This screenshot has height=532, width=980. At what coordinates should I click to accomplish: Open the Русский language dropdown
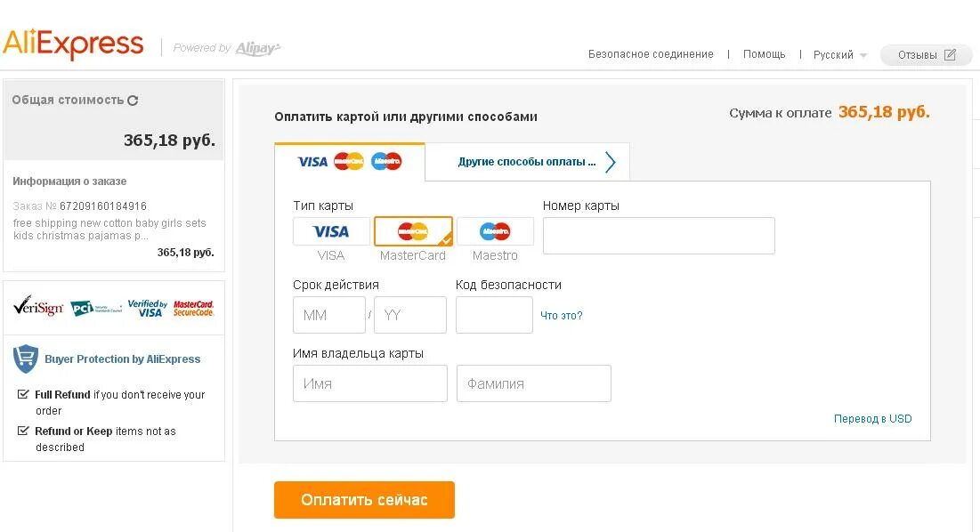tap(839, 55)
